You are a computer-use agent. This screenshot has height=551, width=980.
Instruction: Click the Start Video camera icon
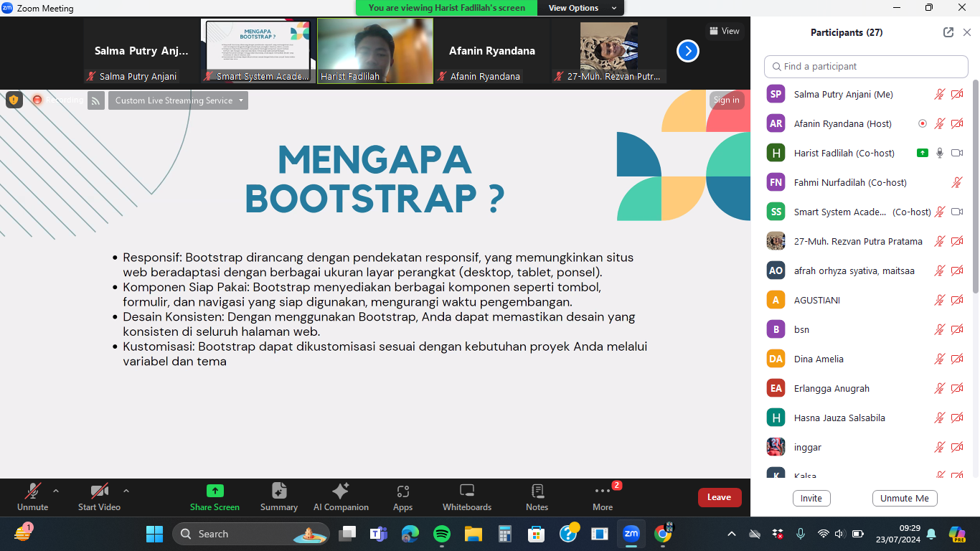click(x=99, y=491)
